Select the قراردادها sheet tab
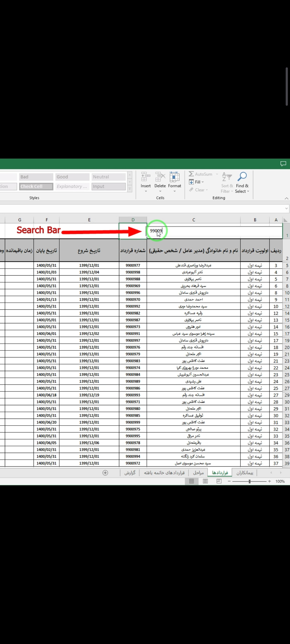290x644 pixels. click(220, 473)
